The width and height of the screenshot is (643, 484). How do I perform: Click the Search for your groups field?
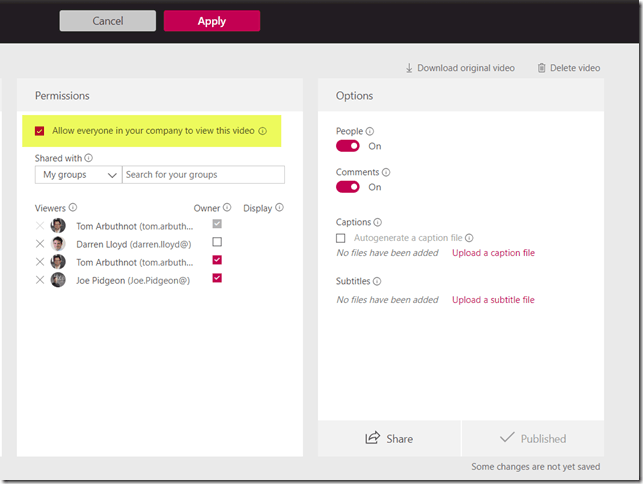[x=203, y=175]
